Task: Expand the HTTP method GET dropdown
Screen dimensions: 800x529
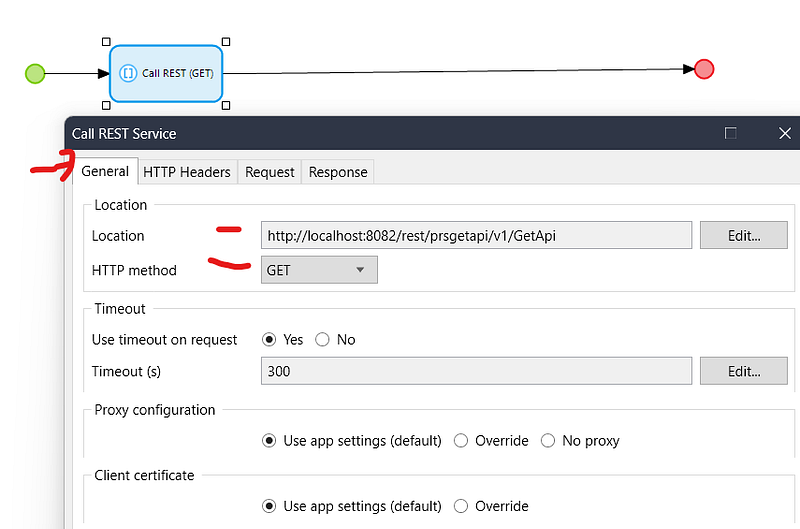Action: [319, 270]
